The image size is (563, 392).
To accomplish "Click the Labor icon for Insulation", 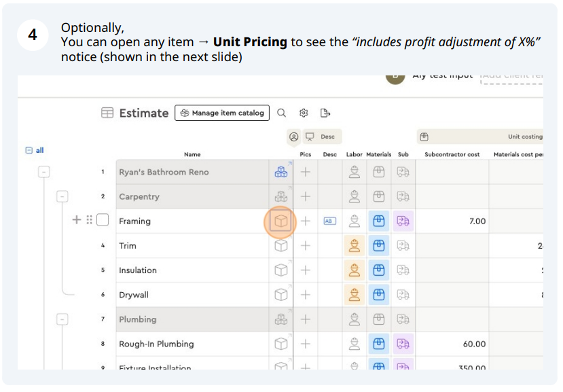I will pyautogui.click(x=354, y=270).
